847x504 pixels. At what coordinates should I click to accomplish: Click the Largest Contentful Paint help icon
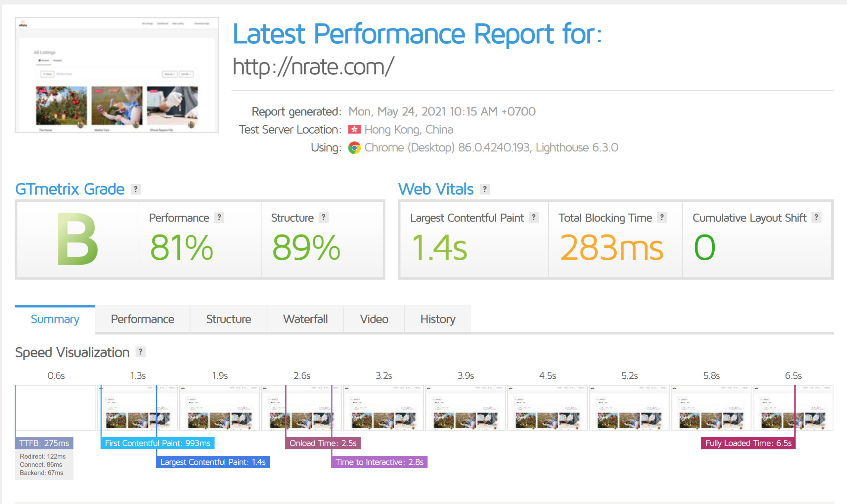(534, 217)
